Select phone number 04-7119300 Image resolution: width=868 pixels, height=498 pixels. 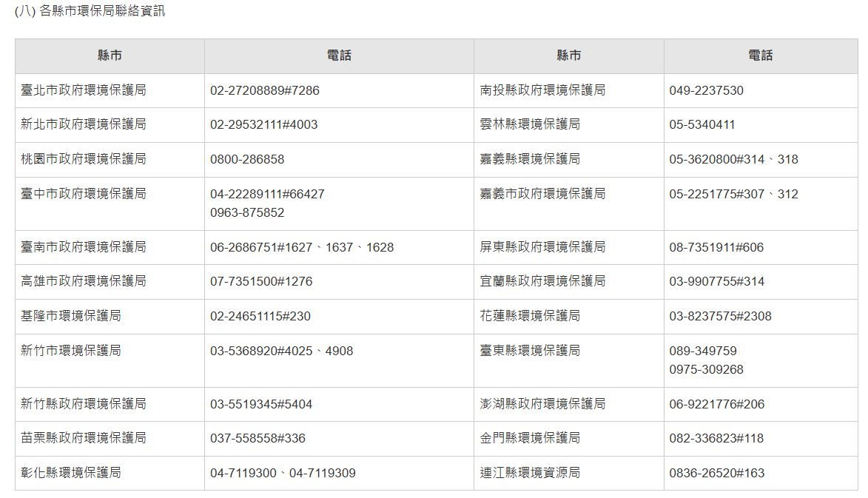(x=243, y=473)
